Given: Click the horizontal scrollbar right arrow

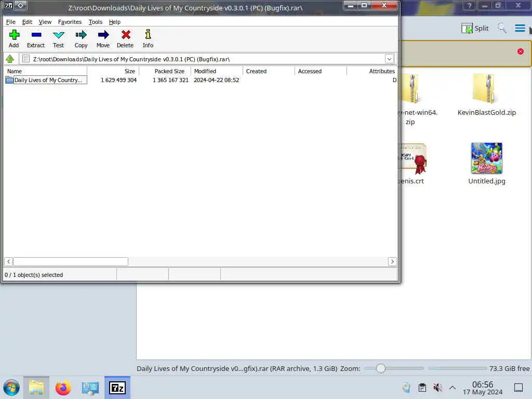Looking at the screenshot, I should click(x=392, y=262).
